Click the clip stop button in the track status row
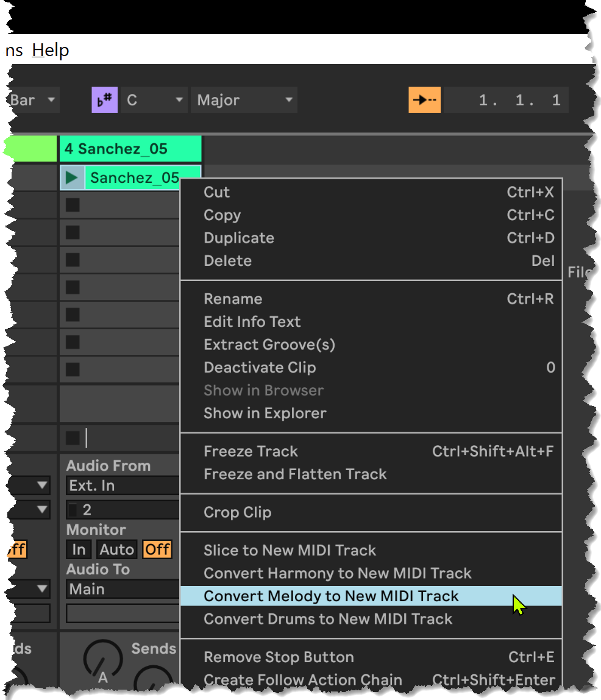The height and width of the screenshot is (700, 601). click(73, 437)
